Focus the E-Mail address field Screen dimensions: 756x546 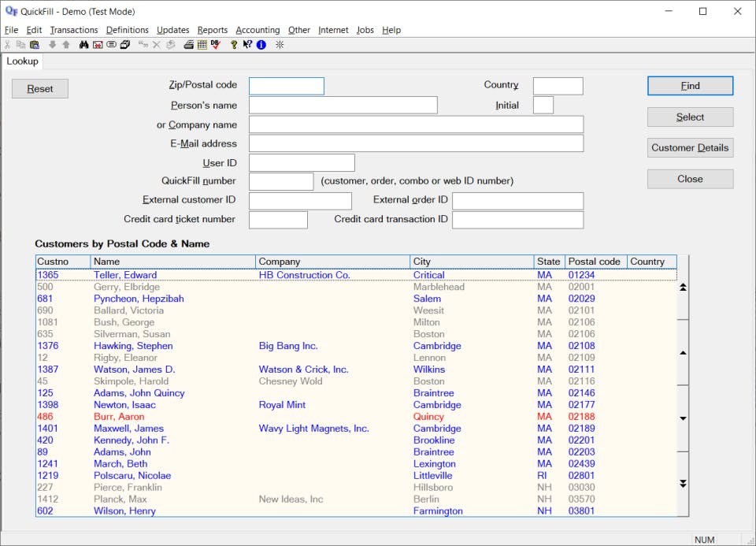[x=416, y=143]
